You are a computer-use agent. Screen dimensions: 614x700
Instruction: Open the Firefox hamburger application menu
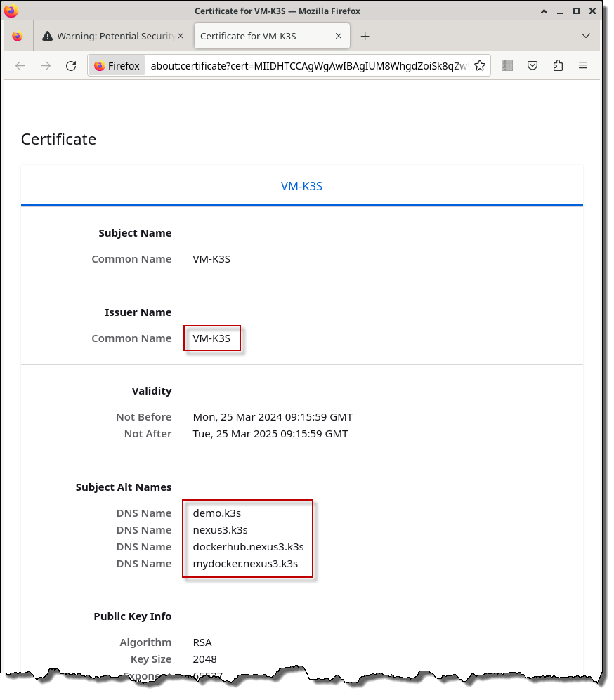click(x=583, y=65)
